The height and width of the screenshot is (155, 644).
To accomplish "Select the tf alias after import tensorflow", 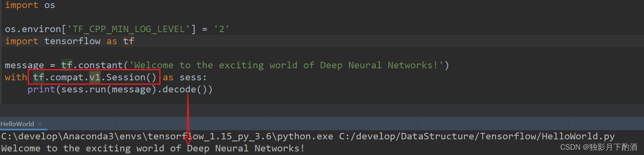I will 129,41.
